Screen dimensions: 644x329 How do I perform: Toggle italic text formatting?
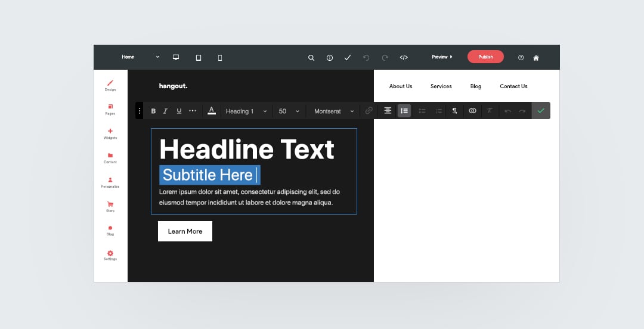[166, 111]
